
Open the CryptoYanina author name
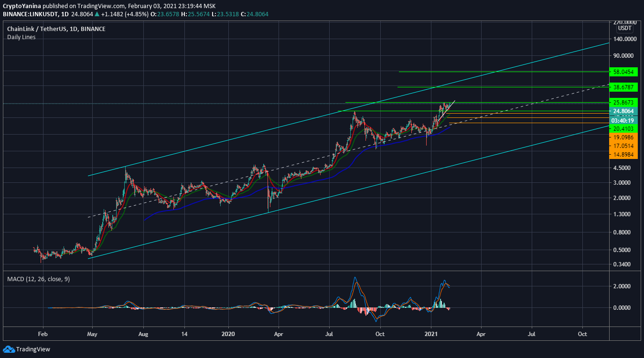21,6
